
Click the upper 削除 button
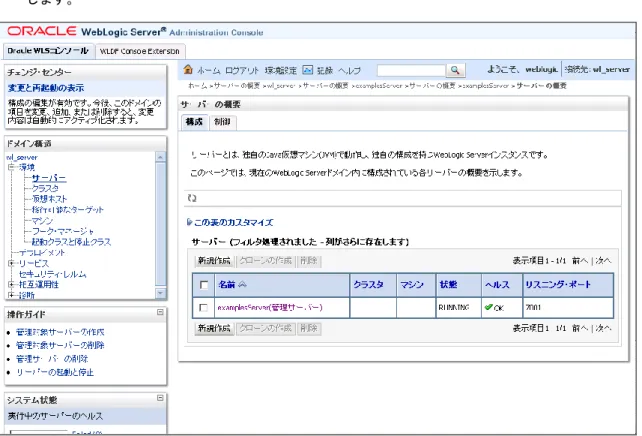309,261
